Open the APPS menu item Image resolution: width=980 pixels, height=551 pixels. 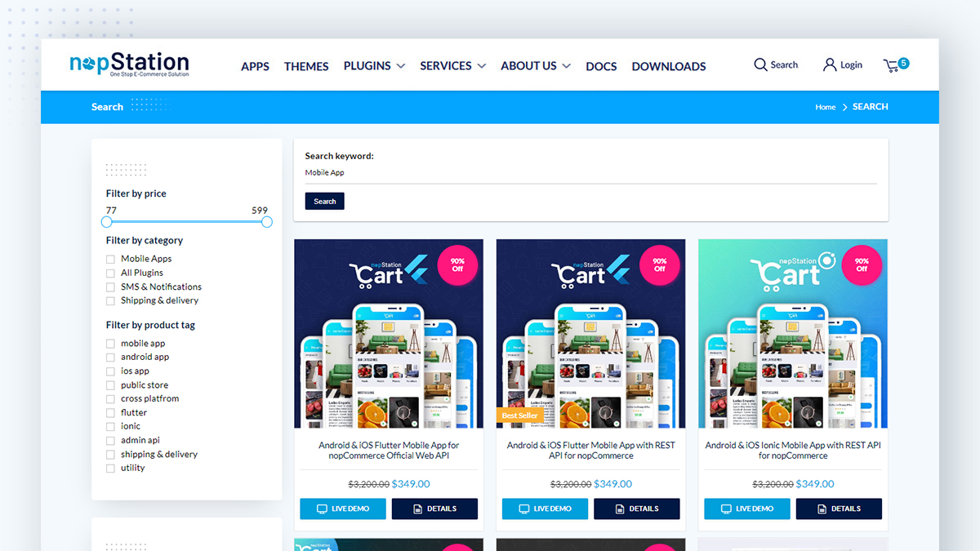(255, 66)
